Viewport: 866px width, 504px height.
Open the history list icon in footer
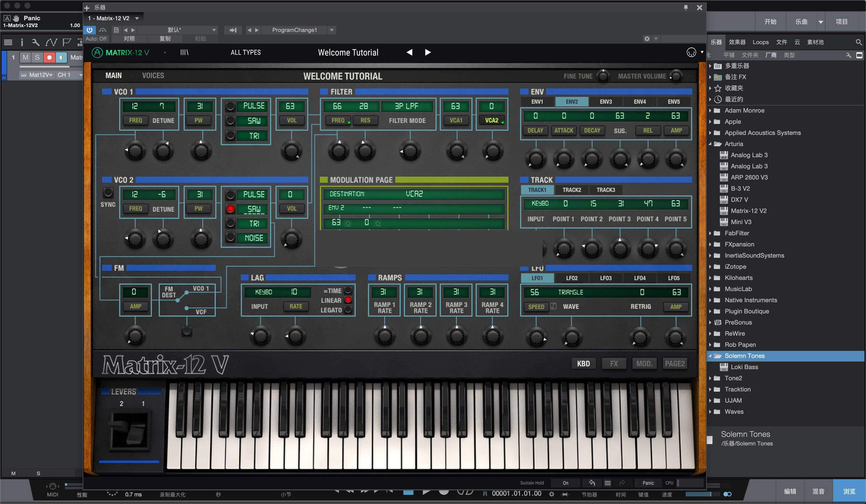tap(608, 483)
